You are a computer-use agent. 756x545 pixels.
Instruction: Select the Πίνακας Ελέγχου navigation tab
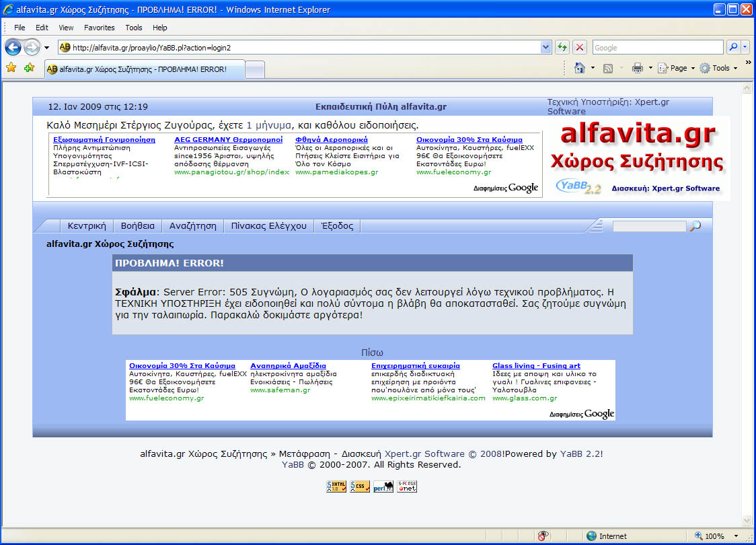268,226
